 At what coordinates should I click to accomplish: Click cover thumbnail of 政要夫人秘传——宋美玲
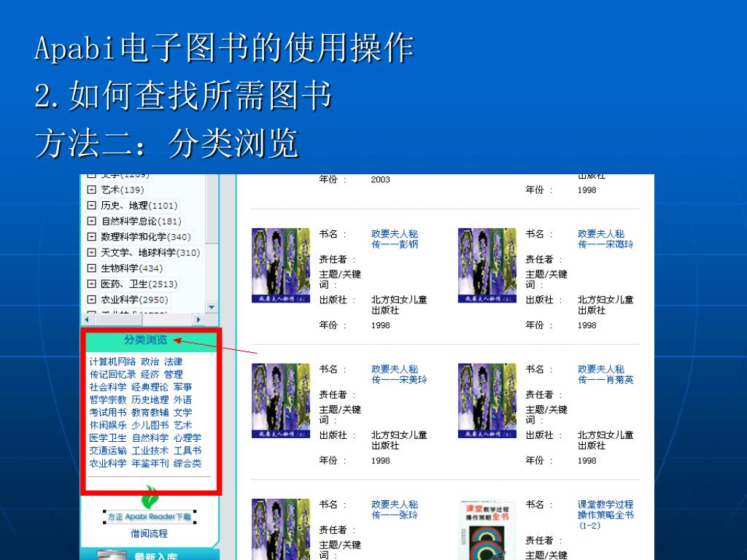click(281, 401)
